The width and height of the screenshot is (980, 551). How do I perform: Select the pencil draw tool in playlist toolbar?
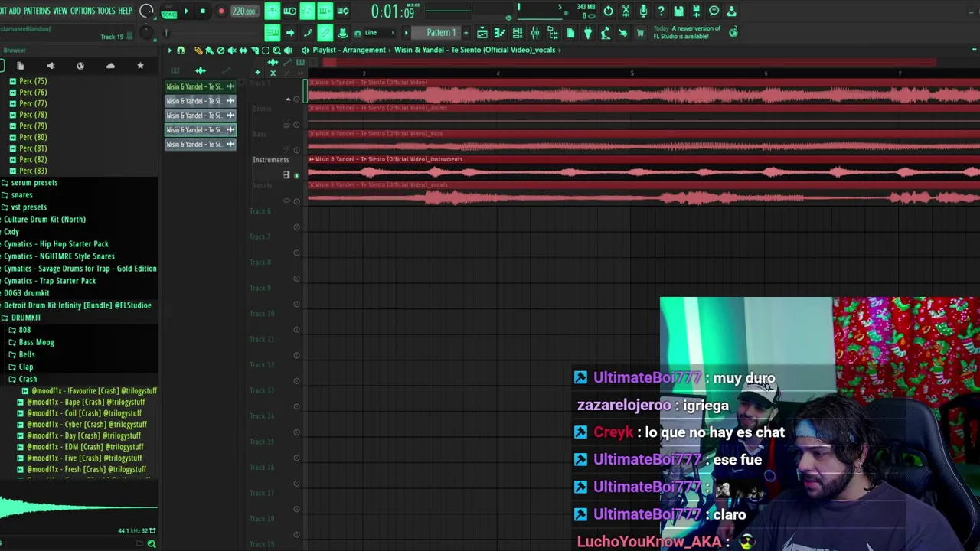click(x=198, y=50)
